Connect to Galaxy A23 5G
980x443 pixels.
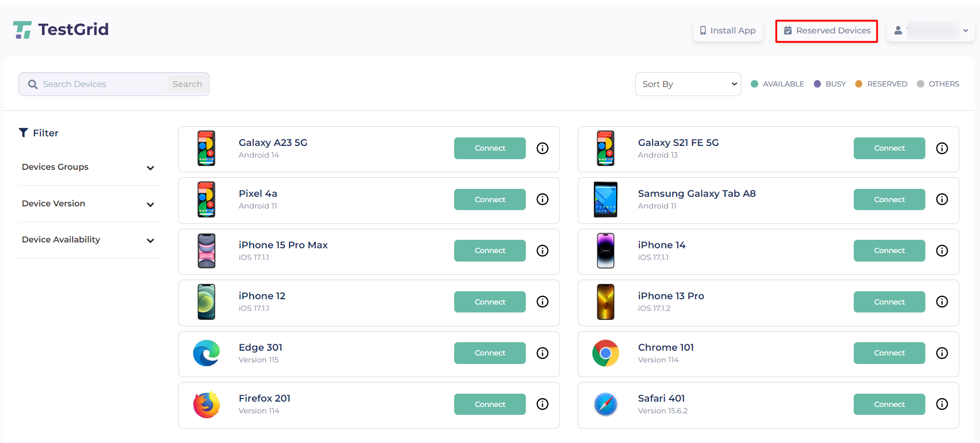(x=490, y=148)
